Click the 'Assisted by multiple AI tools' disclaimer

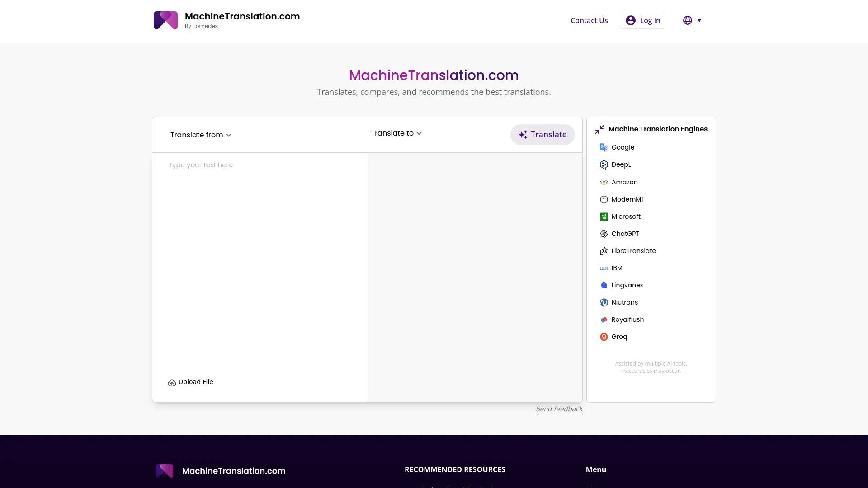(x=651, y=367)
